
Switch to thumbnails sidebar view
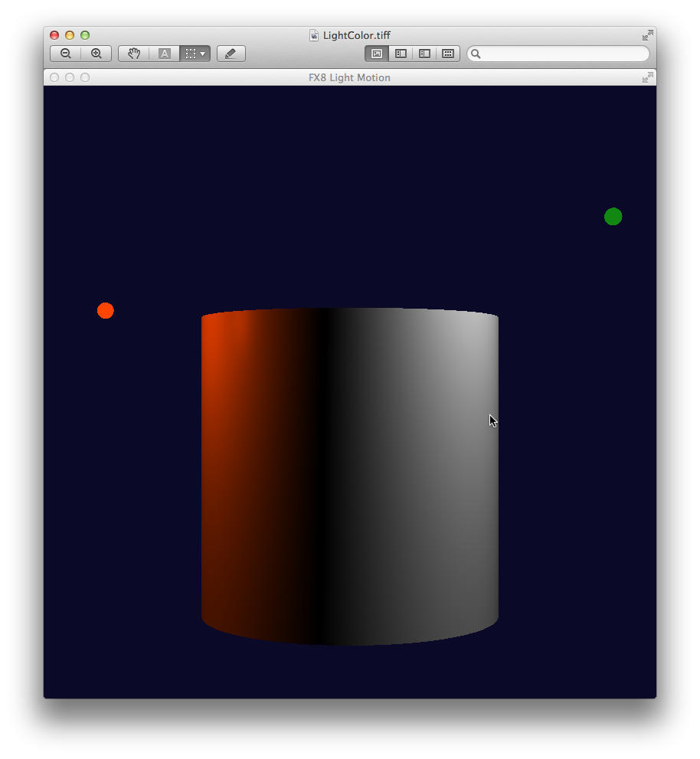click(x=401, y=54)
